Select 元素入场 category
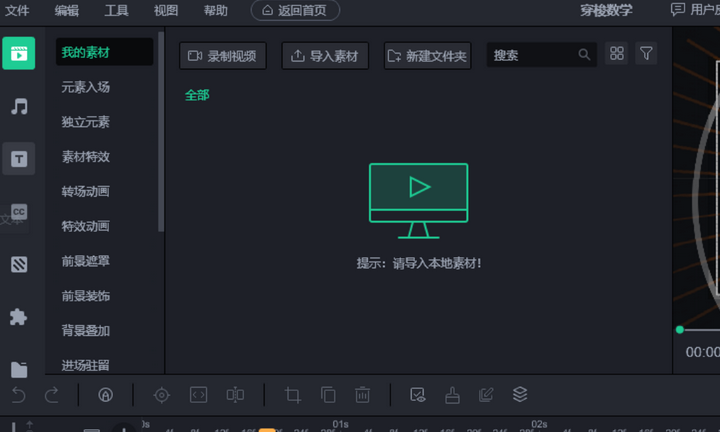720x432 pixels. click(x=86, y=87)
